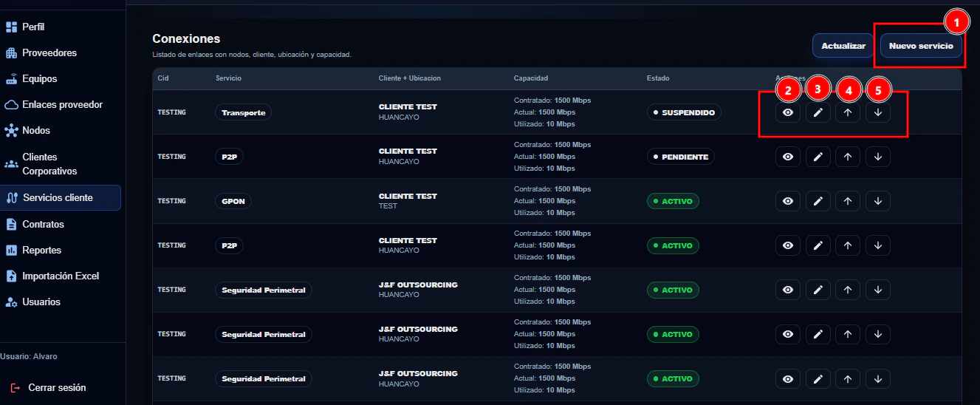
Task: Click the TEST location under GPON client
Action: click(388, 206)
